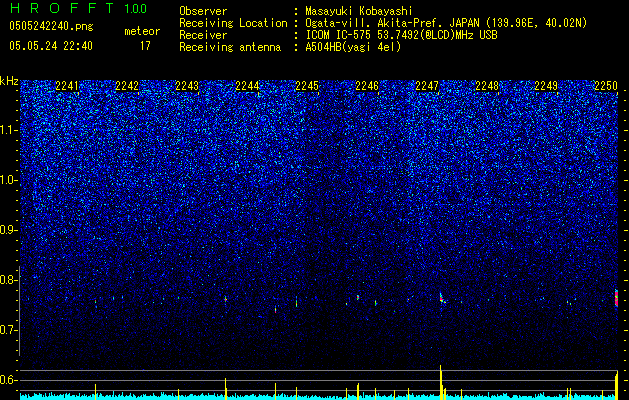This screenshot has height=400, width=629.
Task: Click the 2246 time marker
Action: [367, 85]
